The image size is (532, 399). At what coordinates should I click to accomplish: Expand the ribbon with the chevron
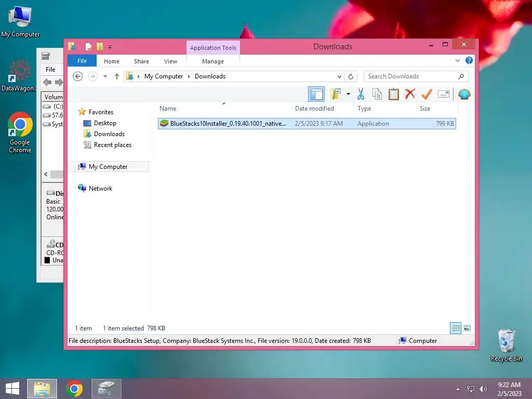click(458, 61)
